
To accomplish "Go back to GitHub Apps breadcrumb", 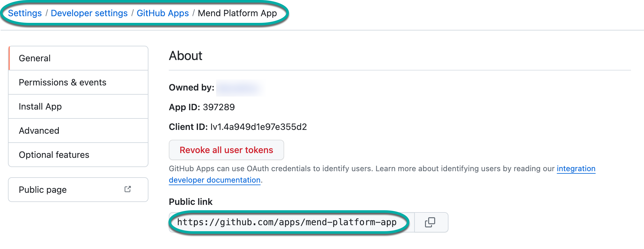I will (x=162, y=13).
